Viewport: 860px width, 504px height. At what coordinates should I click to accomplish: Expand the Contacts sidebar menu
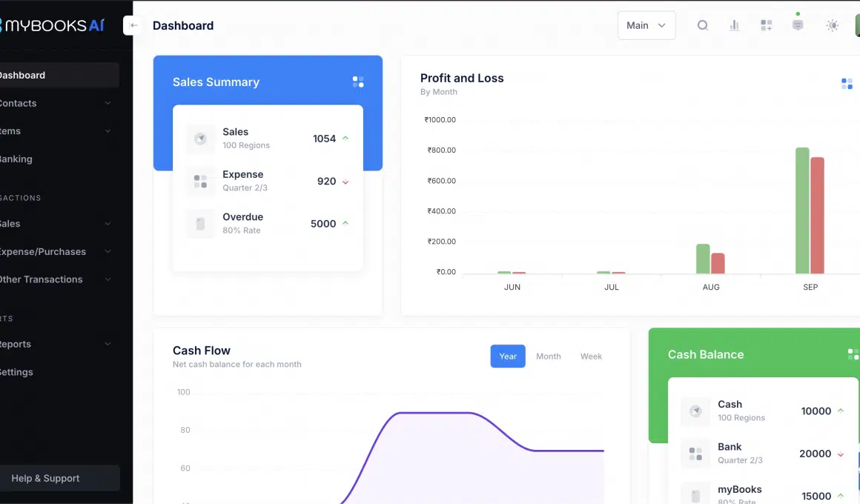point(56,103)
